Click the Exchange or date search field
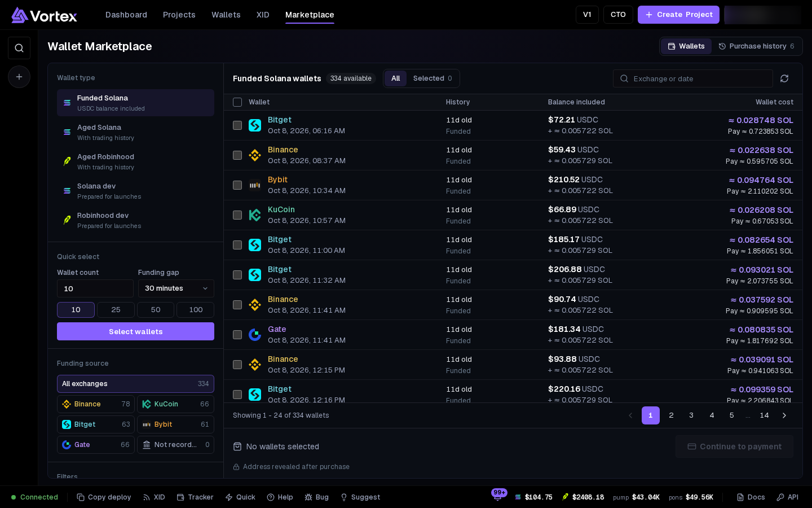 [693, 78]
